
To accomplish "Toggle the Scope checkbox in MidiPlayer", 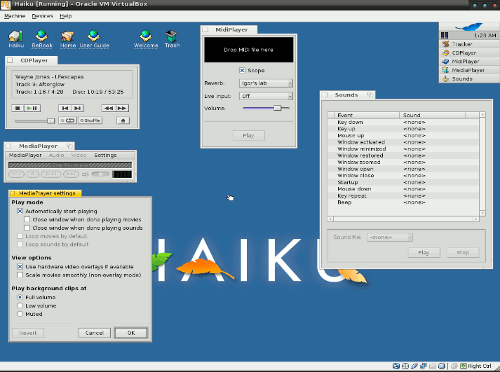I will pos(242,70).
